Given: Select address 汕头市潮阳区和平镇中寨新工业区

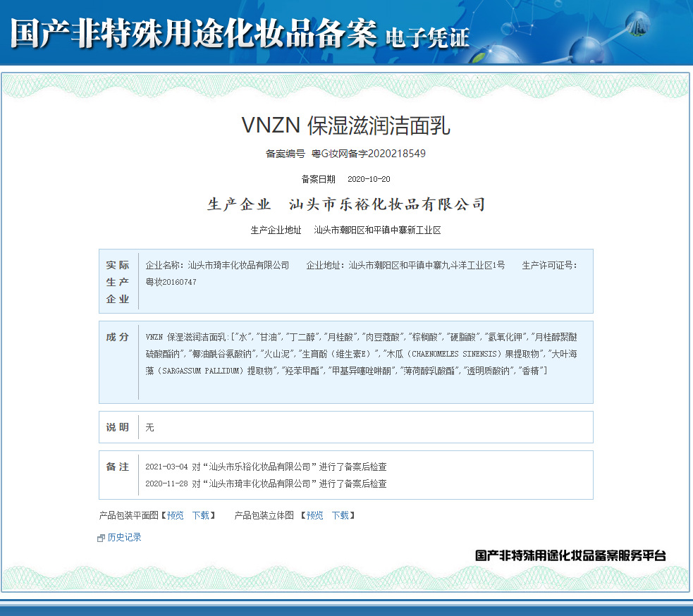Looking at the screenshot, I should coord(377,230).
